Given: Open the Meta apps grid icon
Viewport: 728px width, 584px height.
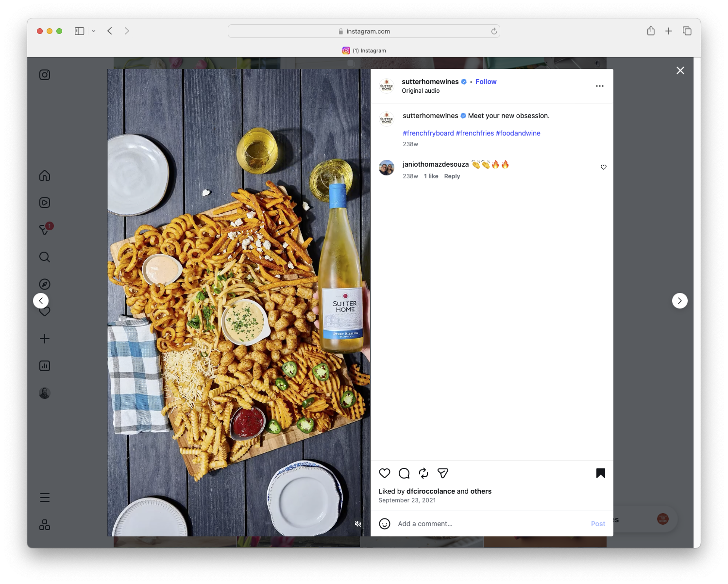Looking at the screenshot, I should [x=45, y=525].
